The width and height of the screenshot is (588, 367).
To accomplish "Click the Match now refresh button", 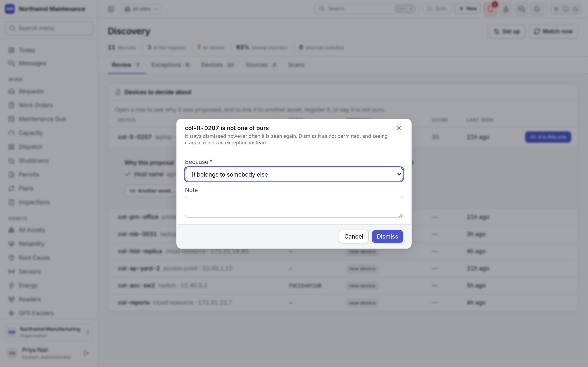I will (553, 31).
